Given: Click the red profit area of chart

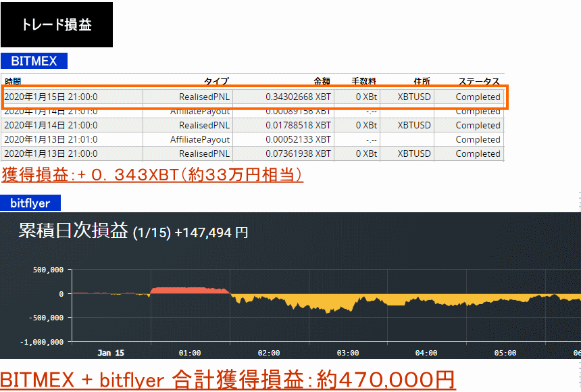Looking at the screenshot, I should [x=189, y=290].
